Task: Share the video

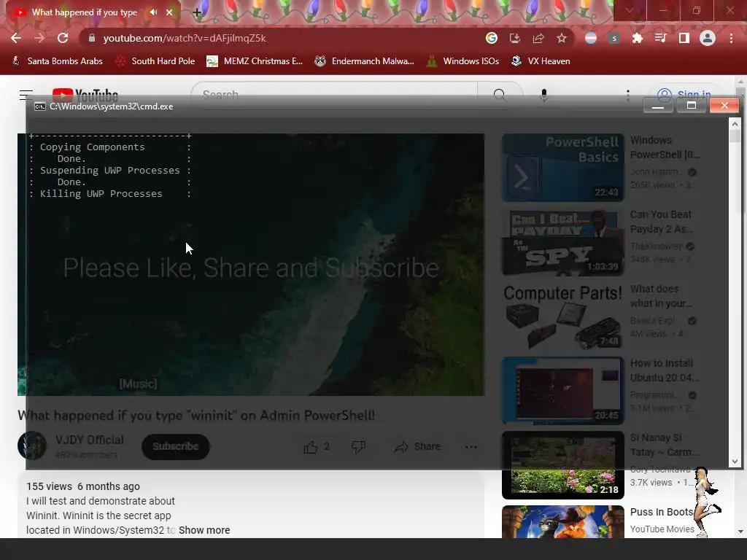Action: pos(417,447)
